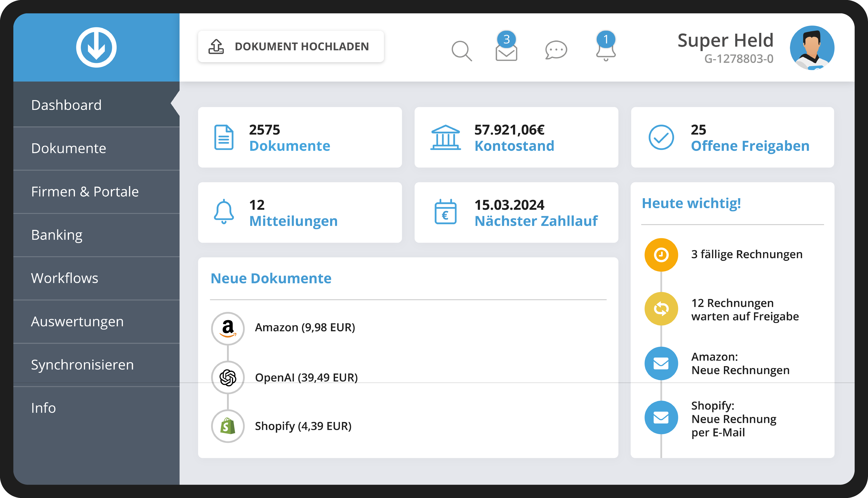Image resolution: width=868 pixels, height=498 pixels.
Task: Open Auswertungen in the sidebar
Action: (x=96, y=322)
